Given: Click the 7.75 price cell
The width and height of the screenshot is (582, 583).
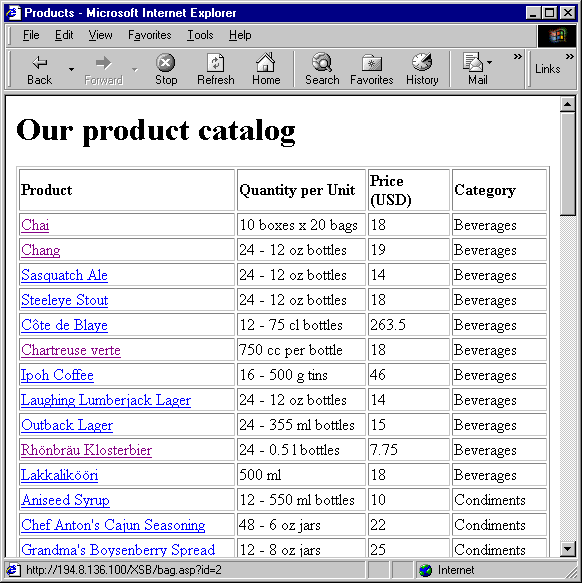Looking at the screenshot, I should click(409, 450).
